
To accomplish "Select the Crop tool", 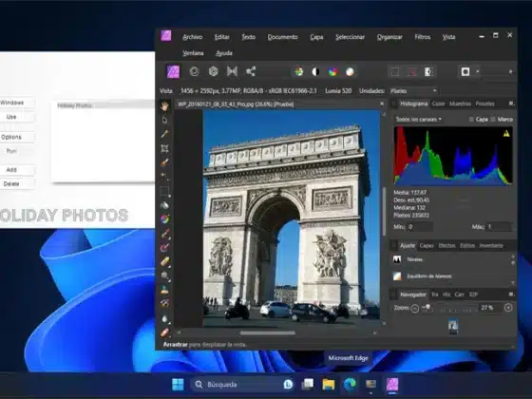I will tap(164, 148).
